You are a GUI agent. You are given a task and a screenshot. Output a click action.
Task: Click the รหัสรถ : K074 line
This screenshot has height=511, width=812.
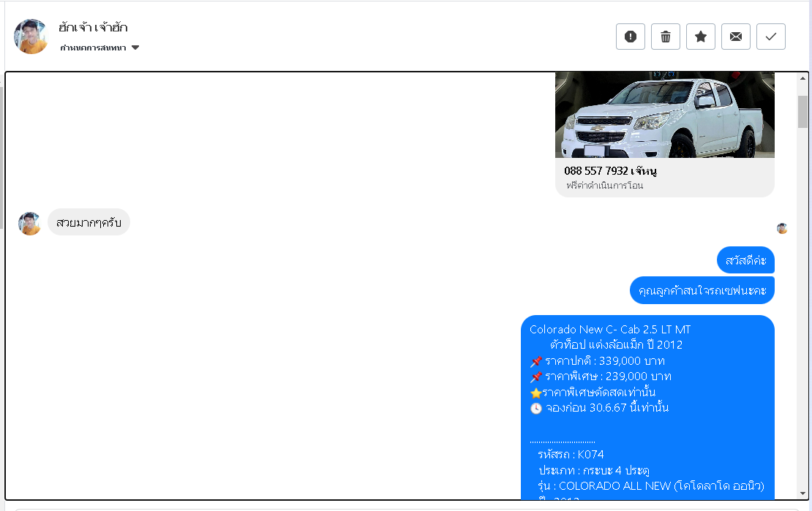click(571, 455)
